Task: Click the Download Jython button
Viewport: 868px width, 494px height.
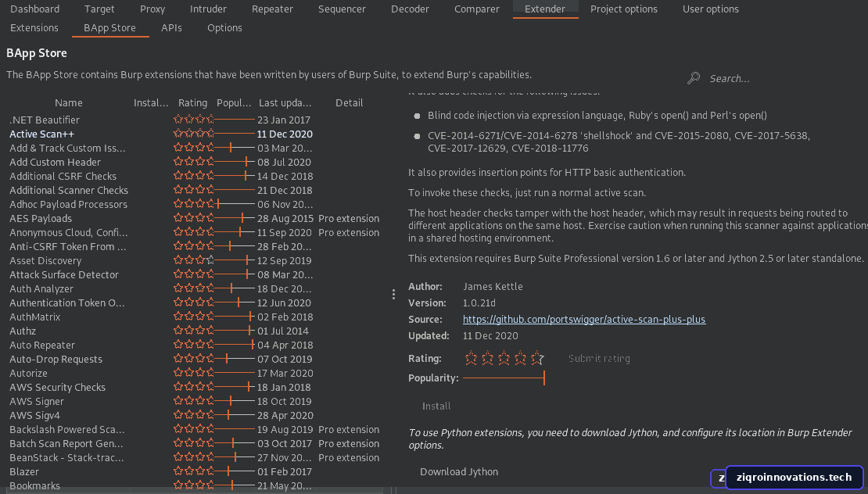Action: click(459, 472)
